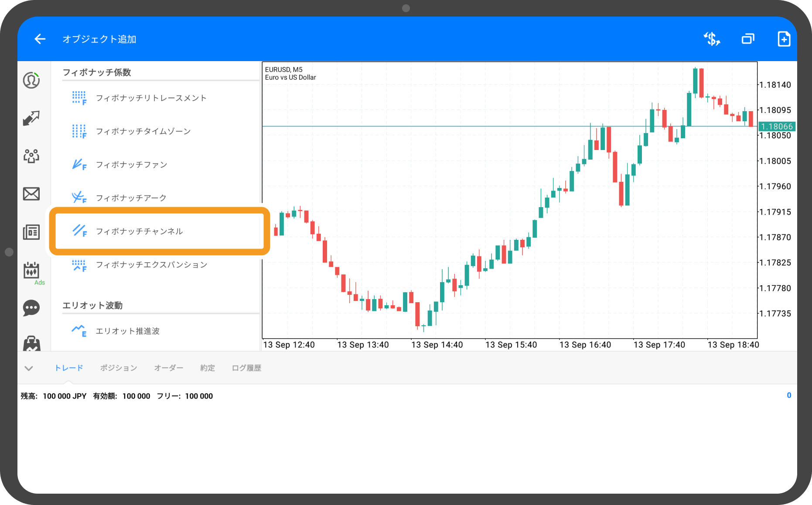Open the economic calendar icon
The image size is (812, 505).
click(31, 271)
